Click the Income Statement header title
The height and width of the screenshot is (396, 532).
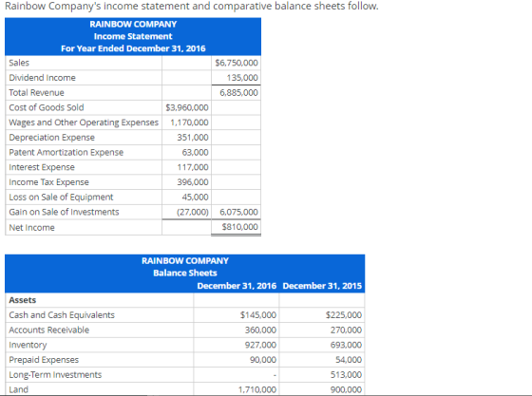tap(133, 36)
